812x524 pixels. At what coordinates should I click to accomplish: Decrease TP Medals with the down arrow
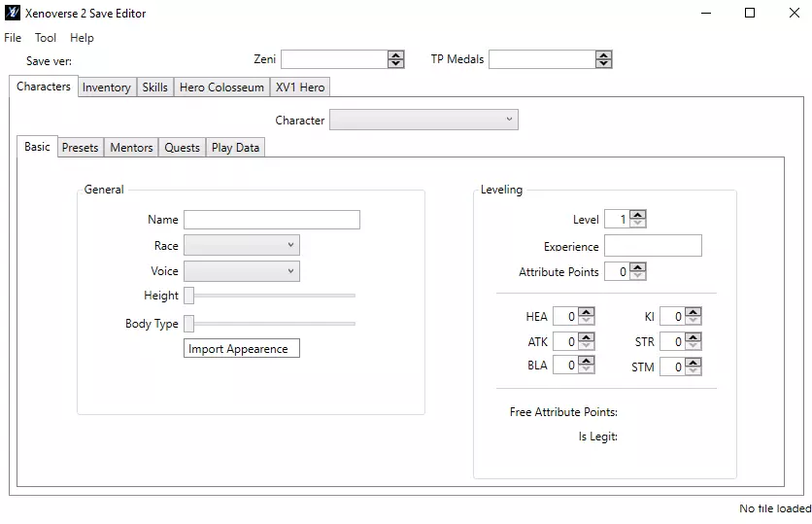604,64
